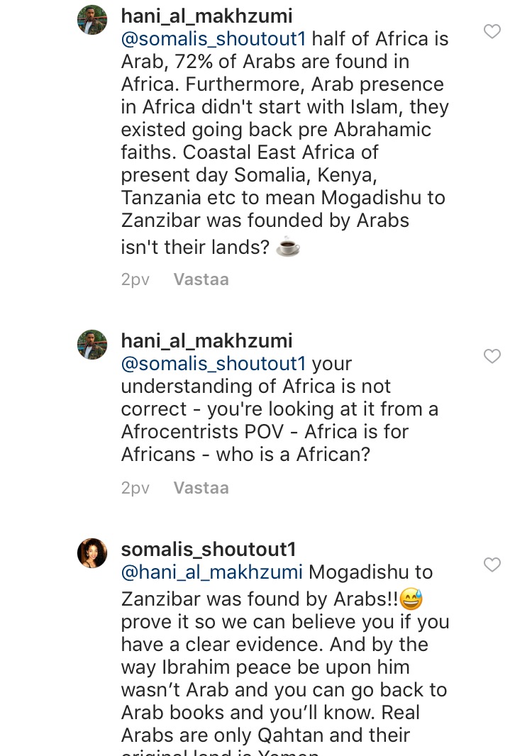Select the text 'Zanzibar was founded by Arabs'

265,221
